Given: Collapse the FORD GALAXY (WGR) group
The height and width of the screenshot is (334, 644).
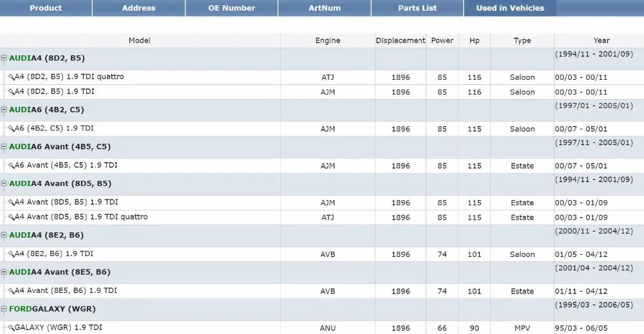Looking at the screenshot, I should (x=4, y=309).
